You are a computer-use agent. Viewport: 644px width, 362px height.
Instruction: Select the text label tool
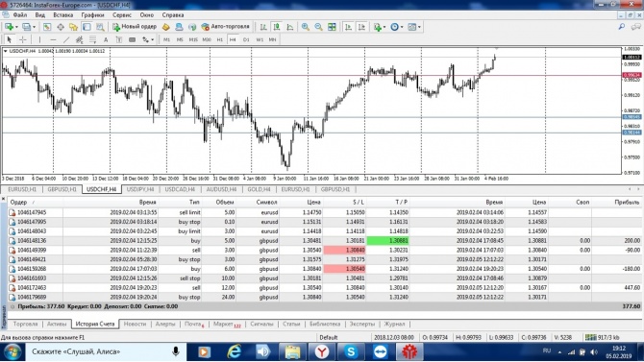[106, 39]
